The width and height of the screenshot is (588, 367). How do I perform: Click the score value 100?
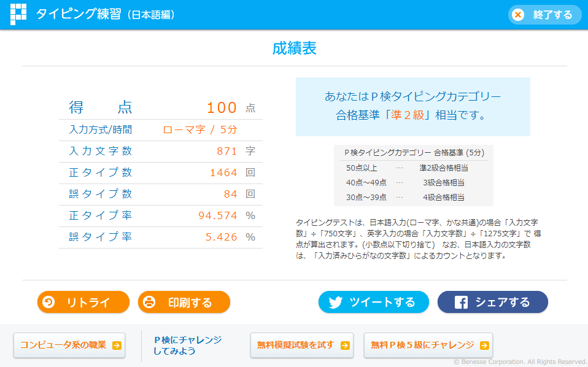[222, 108]
